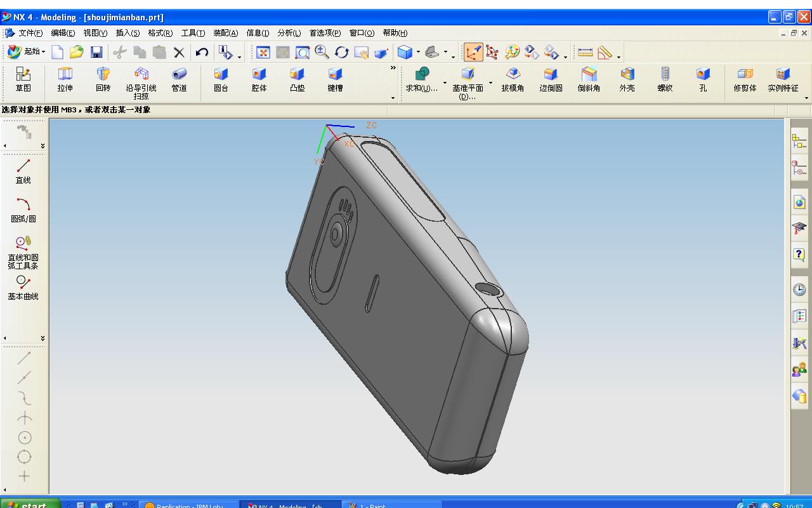The width and height of the screenshot is (812, 508).
Task: Open the 格式(R) menu
Action: point(160,33)
